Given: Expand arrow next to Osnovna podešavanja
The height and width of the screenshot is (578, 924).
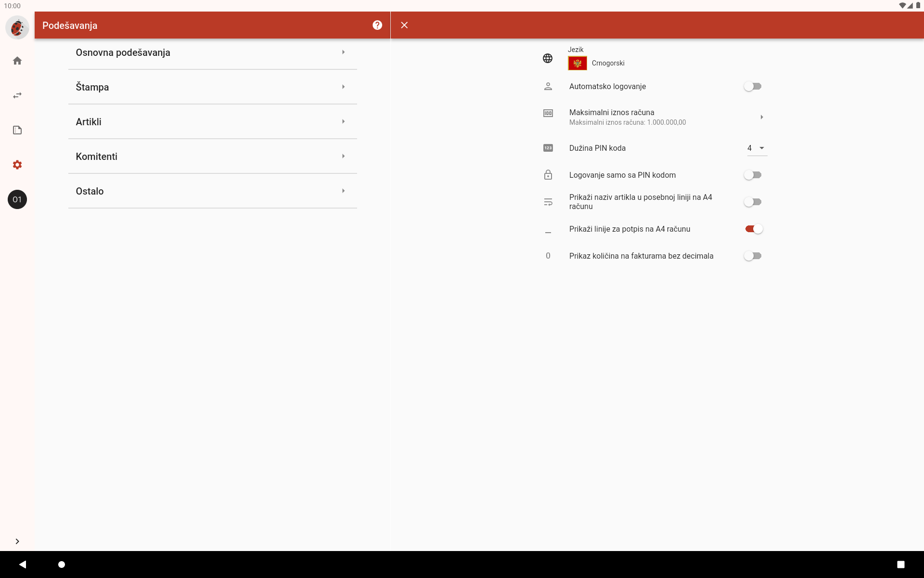Looking at the screenshot, I should [343, 52].
